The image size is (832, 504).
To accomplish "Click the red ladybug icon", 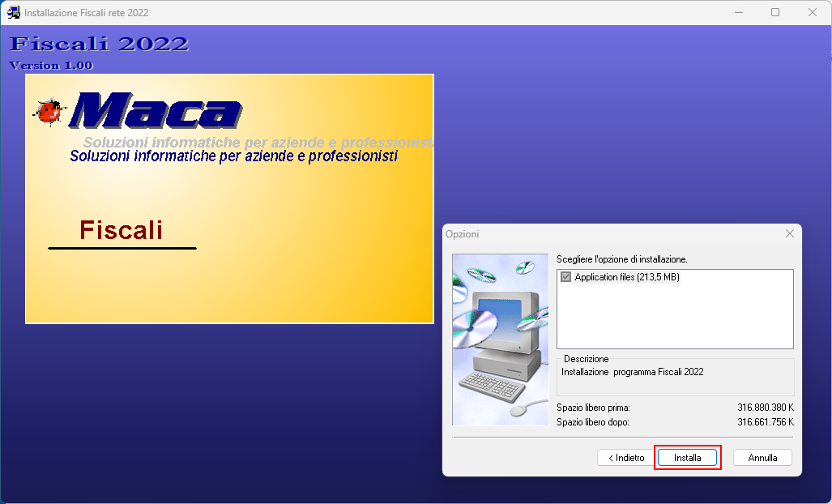I will pyautogui.click(x=49, y=111).
